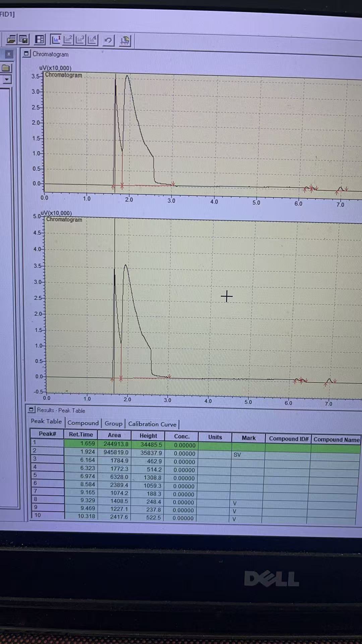
Task: Click the Area column header
Action: 114,435
